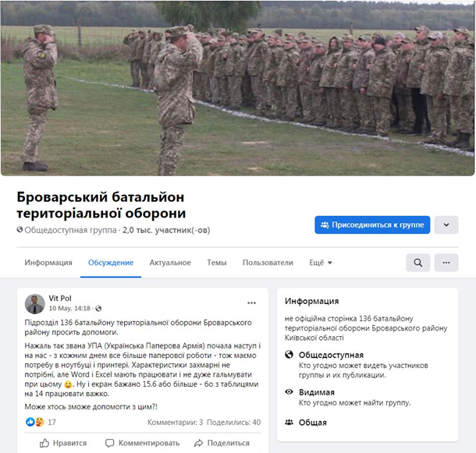This screenshot has width=476, height=453.
Task: Open the post's three-dots menu
Action: (251, 303)
